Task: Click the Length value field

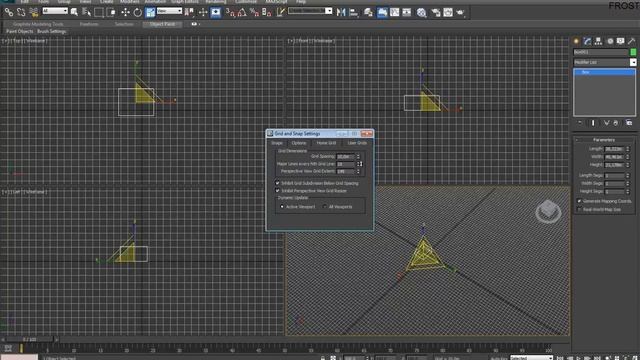Action: point(614,149)
